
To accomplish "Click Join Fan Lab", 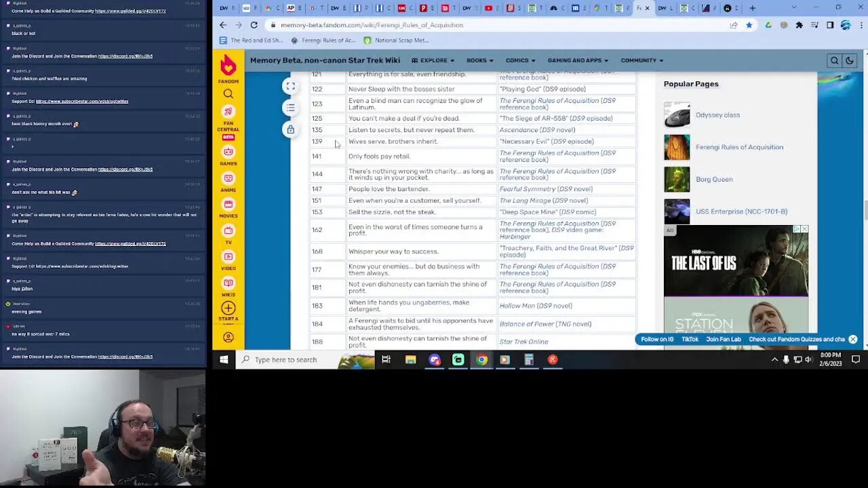I will (724, 340).
